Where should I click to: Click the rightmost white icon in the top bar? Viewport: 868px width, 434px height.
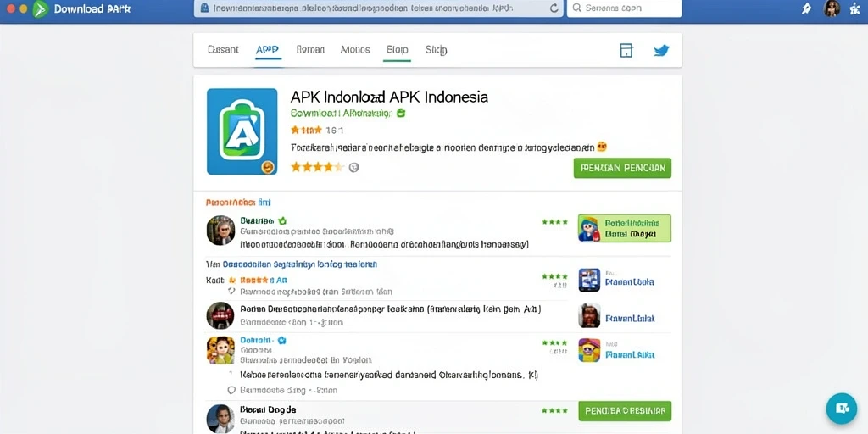[854, 8]
